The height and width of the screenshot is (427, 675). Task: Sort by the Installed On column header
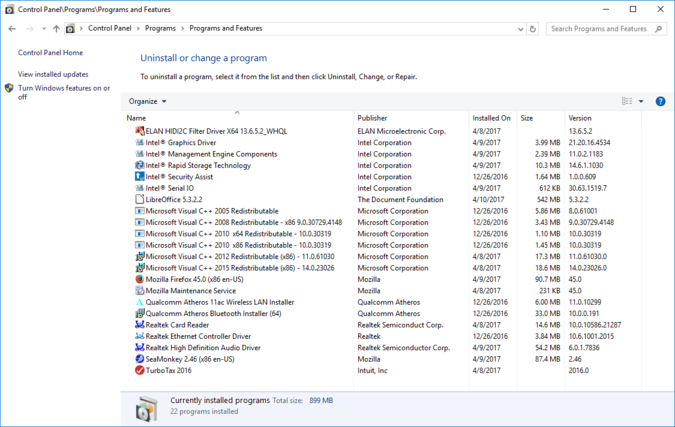(x=492, y=118)
